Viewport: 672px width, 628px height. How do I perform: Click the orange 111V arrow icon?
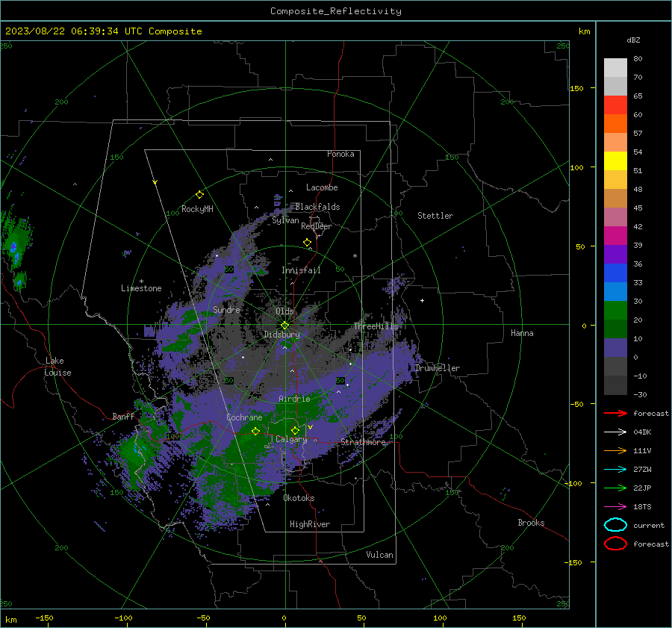tap(615, 450)
